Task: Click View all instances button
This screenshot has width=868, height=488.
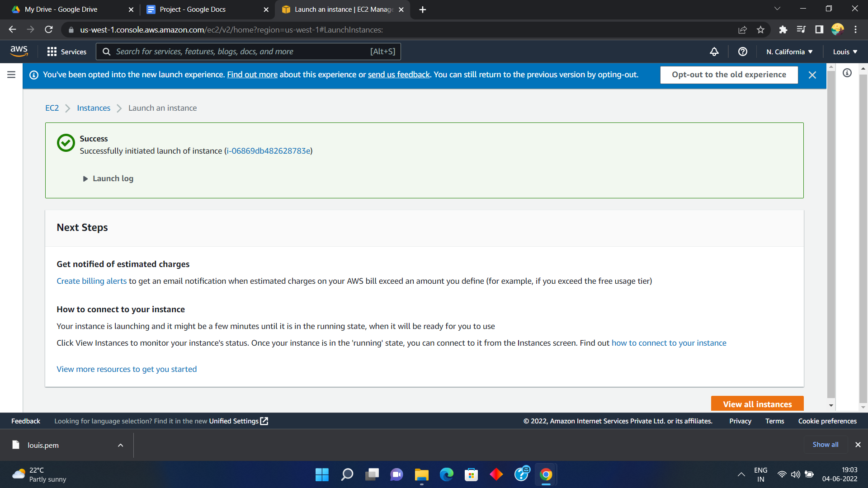Action: point(757,404)
